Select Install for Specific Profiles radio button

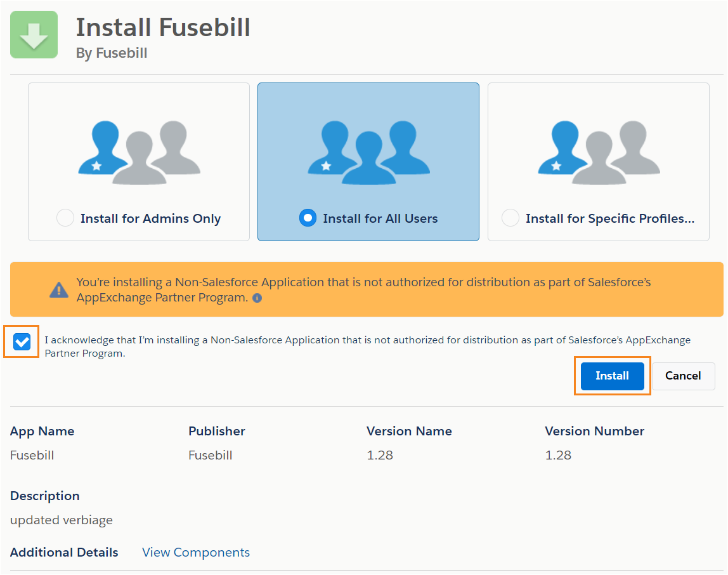click(510, 218)
